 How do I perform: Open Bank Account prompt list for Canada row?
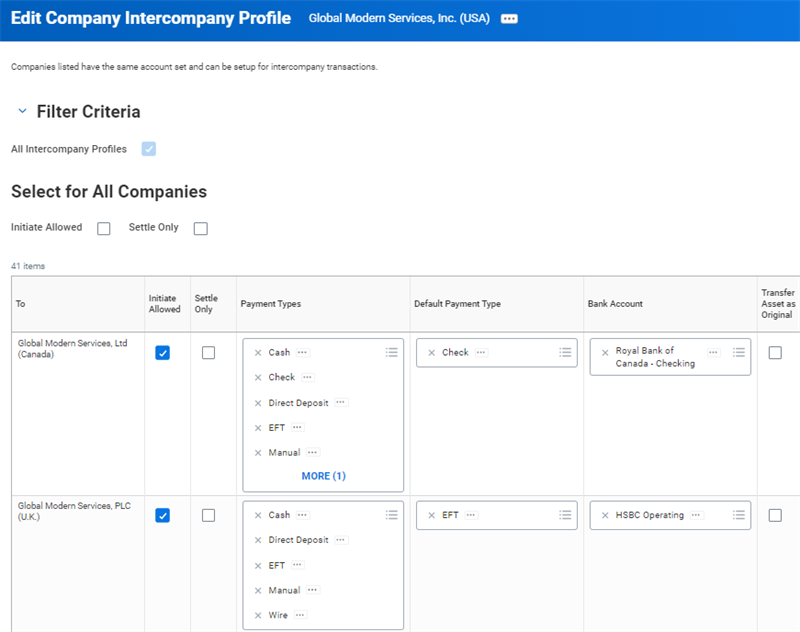[738, 352]
